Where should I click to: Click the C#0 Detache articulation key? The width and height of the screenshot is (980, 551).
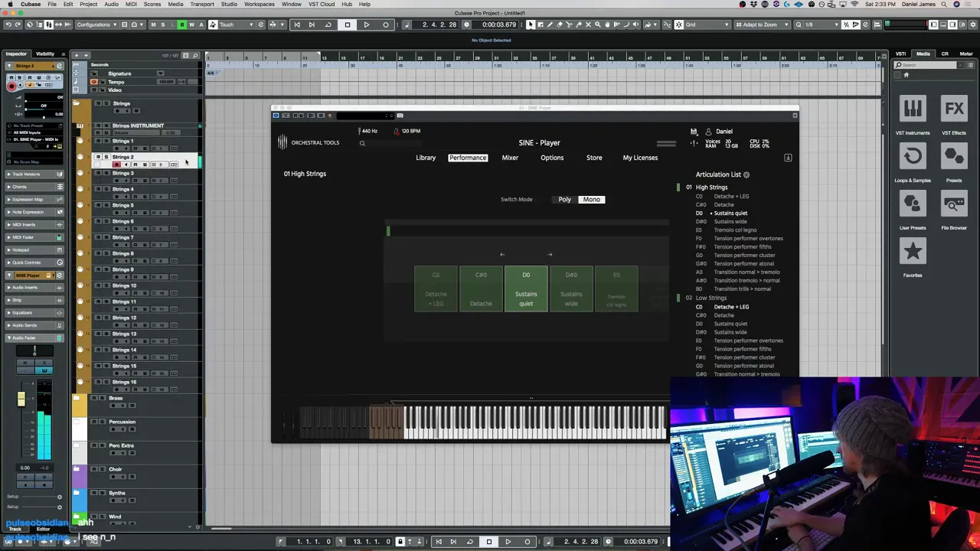click(x=481, y=289)
